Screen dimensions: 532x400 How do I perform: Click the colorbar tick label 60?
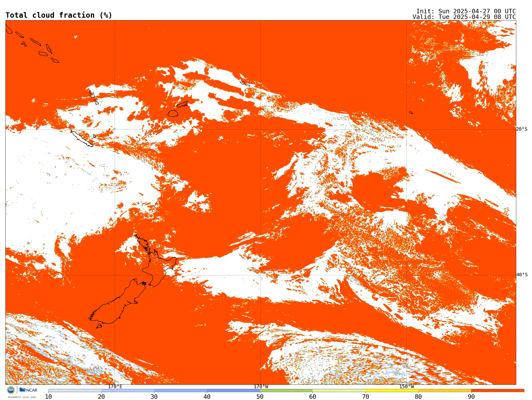tap(313, 397)
